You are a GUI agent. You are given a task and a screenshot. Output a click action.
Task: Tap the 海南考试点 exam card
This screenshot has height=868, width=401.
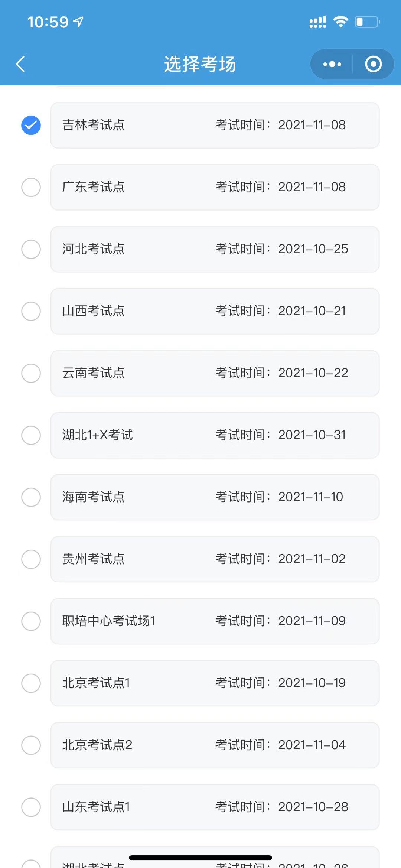point(215,497)
